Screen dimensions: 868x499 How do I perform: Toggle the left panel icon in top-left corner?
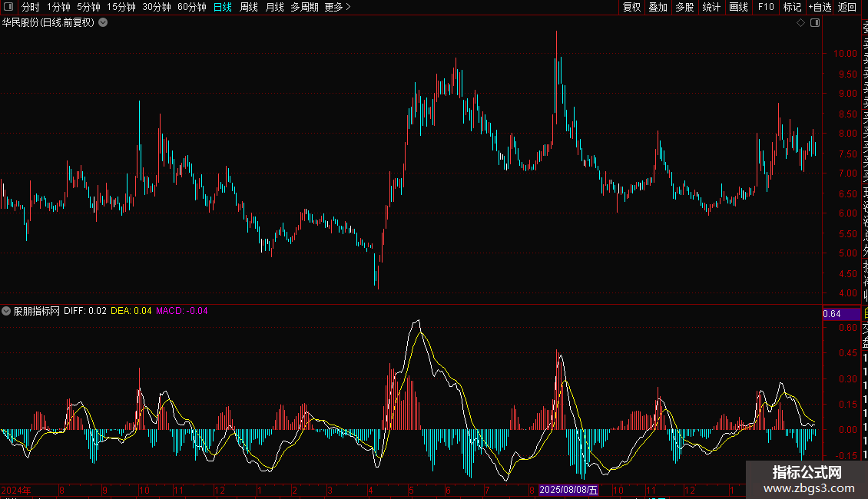(8, 7)
